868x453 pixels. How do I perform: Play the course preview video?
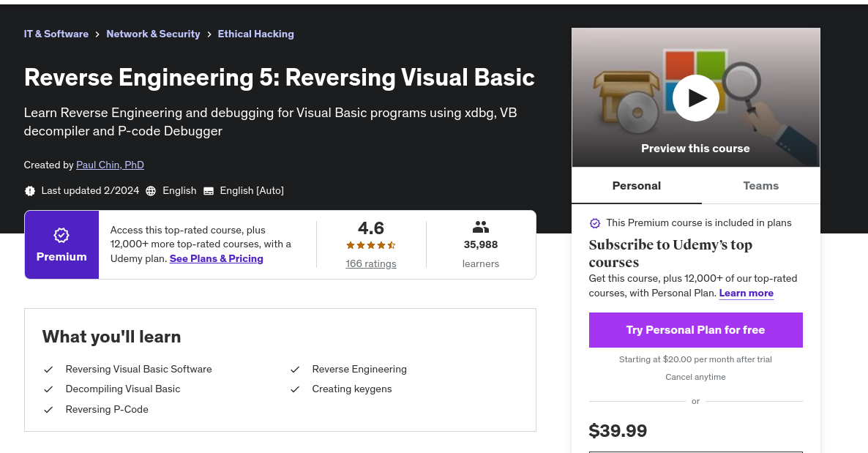[695, 98]
